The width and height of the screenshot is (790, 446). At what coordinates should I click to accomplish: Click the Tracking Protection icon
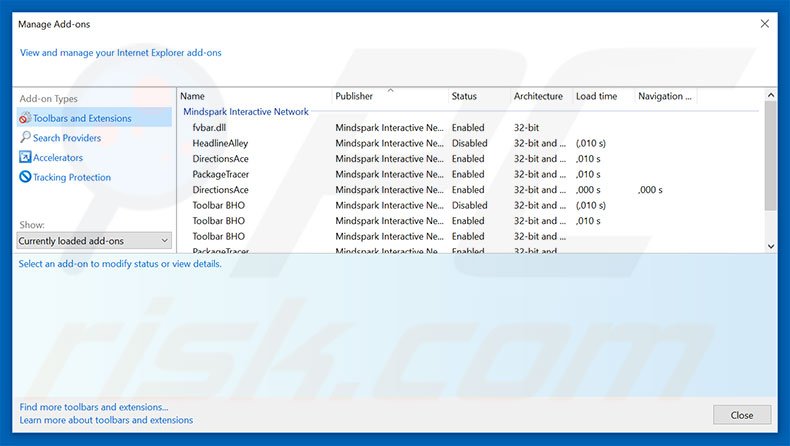point(25,177)
